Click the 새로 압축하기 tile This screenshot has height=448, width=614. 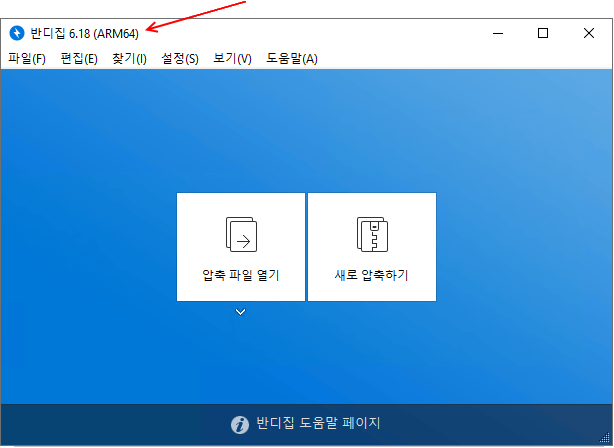[372, 247]
